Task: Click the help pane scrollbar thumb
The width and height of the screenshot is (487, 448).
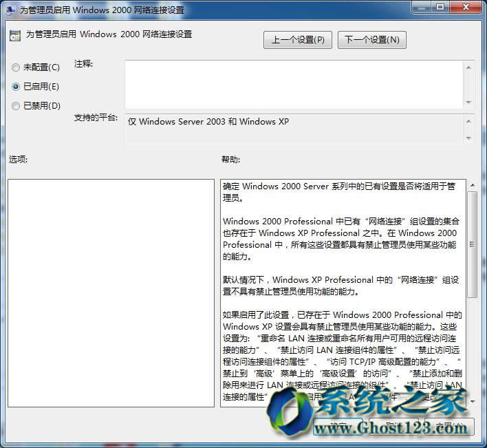Action: [x=473, y=244]
